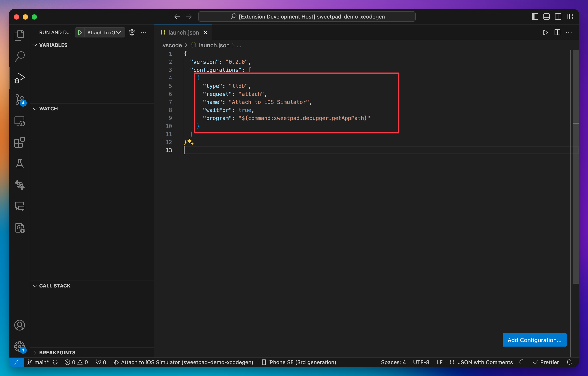This screenshot has width=588, height=376.
Task: Open the Explorer view
Action: tap(20, 35)
